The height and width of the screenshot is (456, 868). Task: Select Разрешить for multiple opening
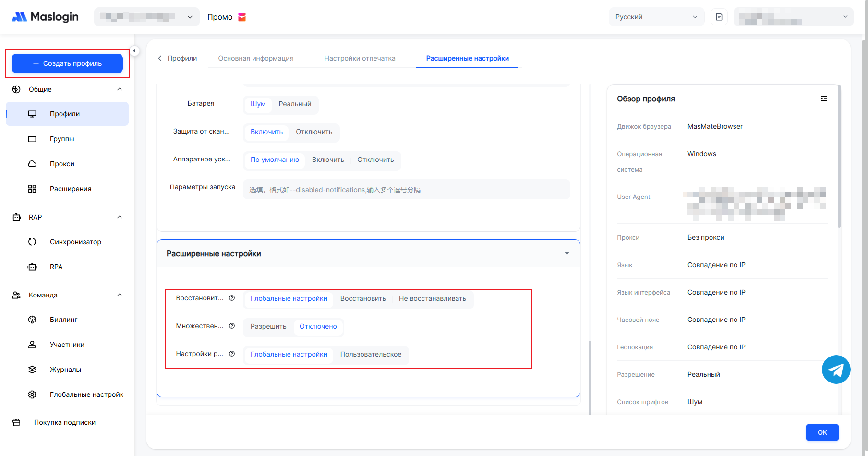click(268, 327)
